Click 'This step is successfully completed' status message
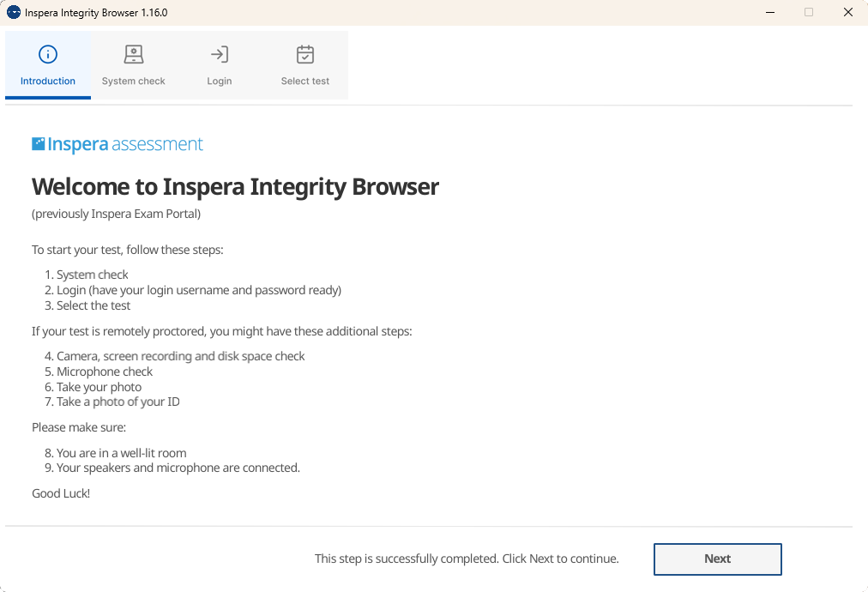 (x=467, y=559)
